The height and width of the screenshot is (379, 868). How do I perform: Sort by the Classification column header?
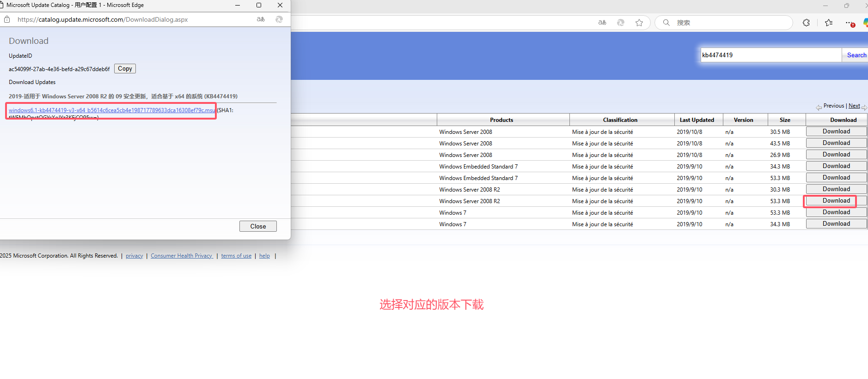tap(620, 120)
